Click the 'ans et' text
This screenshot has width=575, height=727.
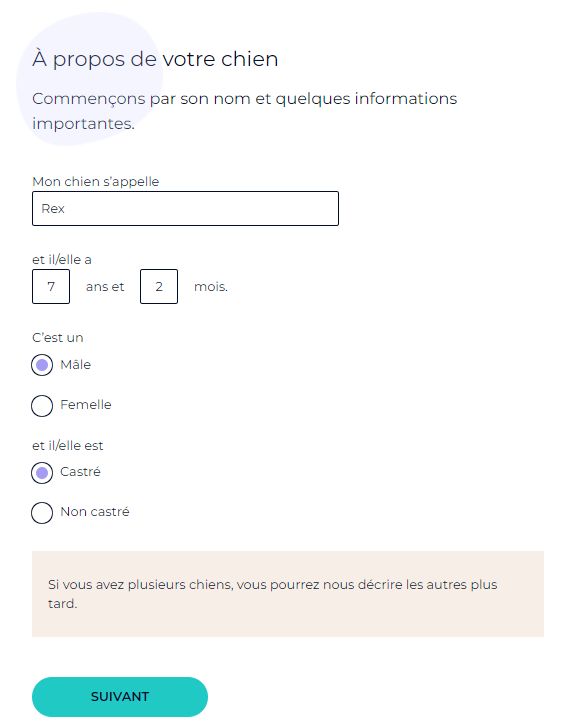pyautogui.click(x=105, y=287)
